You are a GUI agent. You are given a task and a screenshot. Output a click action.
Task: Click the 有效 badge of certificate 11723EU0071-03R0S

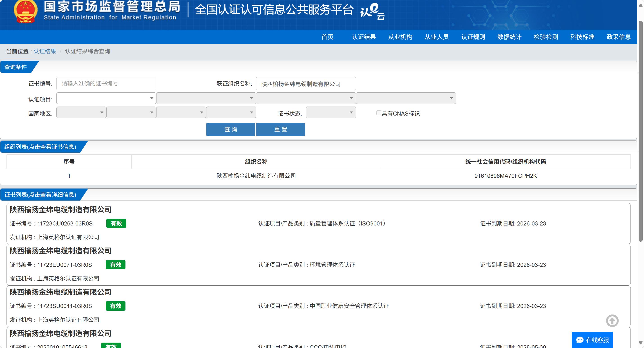[x=116, y=265]
